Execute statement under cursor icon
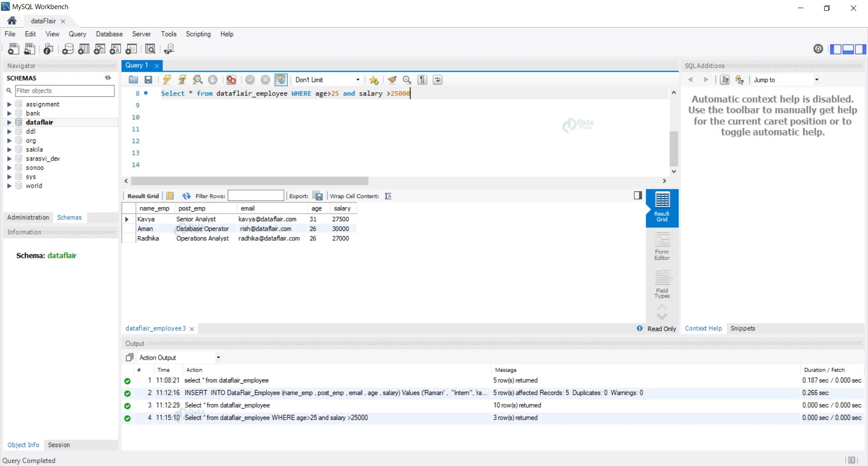This screenshot has height=466, width=868. (x=183, y=80)
